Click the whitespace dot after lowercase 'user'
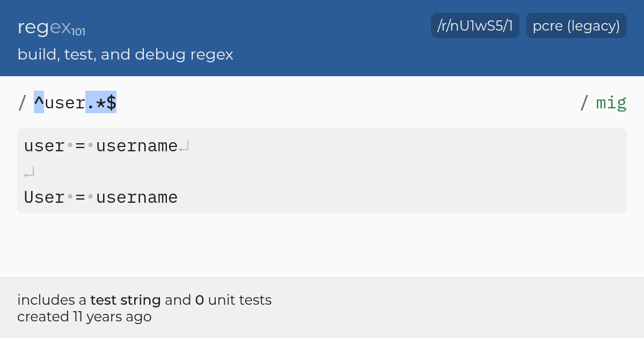The width and height of the screenshot is (644, 338). (70, 145)
